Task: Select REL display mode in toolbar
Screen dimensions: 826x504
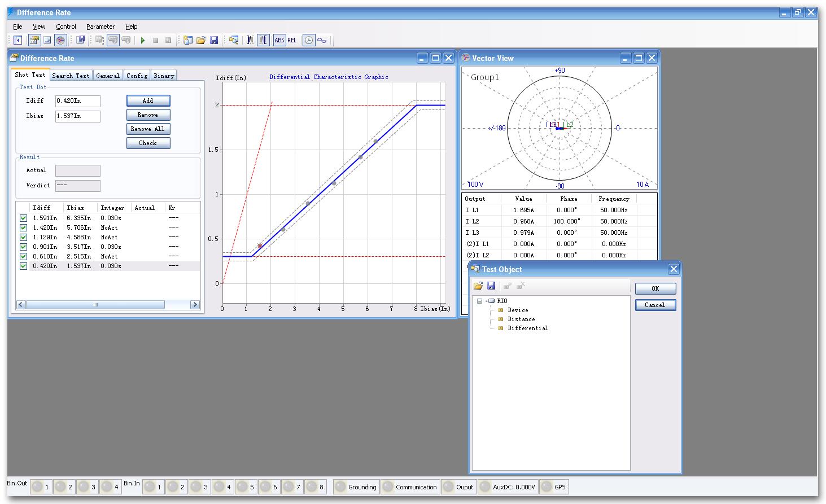Action: [292, 40]
